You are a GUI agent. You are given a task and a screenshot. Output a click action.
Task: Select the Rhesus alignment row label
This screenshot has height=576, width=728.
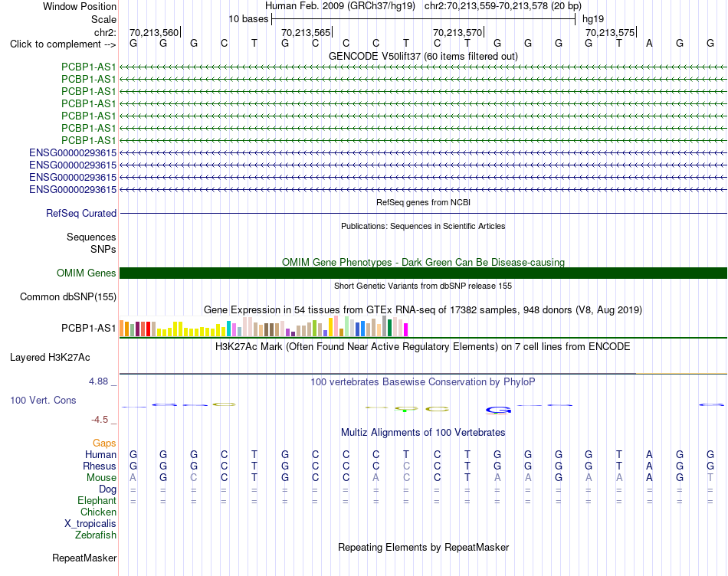[100, 466]
